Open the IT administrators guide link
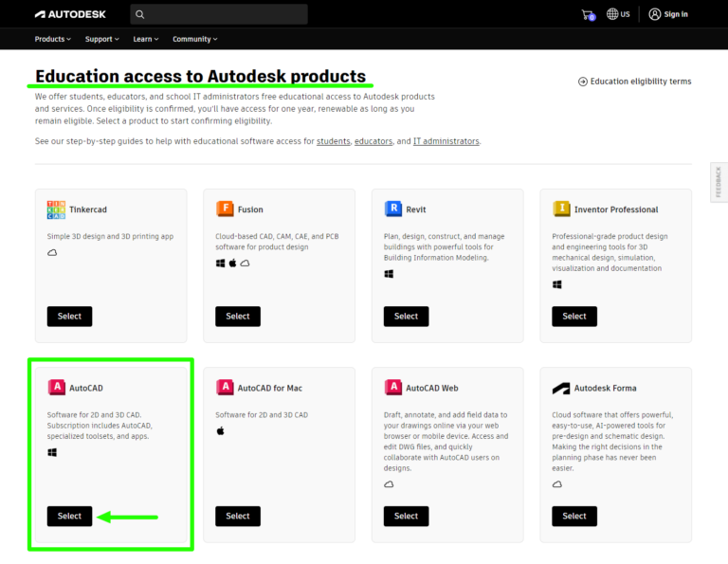 point(446,141)
